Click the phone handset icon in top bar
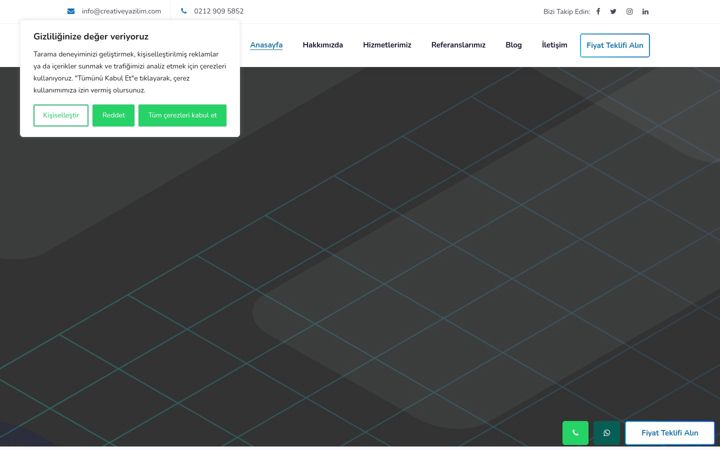This screenshot has height=450, width=720. pos(184,11)
